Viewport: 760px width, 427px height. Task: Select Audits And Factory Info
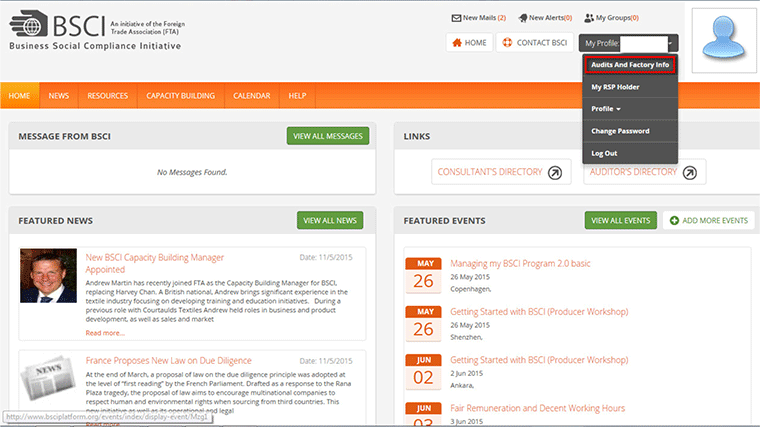click(630, 64)
